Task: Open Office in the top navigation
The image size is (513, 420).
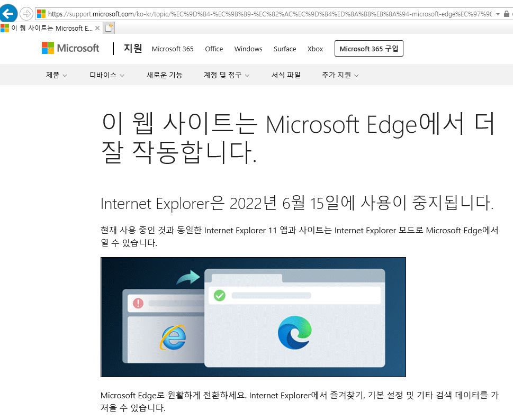Action: click(x=214, y=49)
